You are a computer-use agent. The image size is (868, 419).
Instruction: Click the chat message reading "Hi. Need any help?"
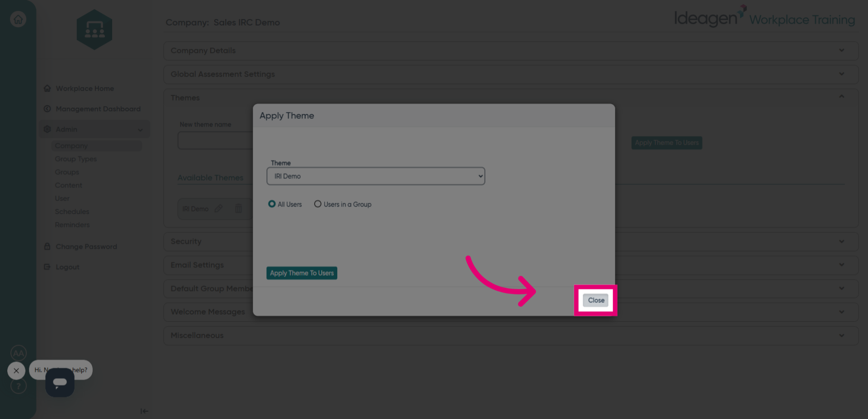tap(61, 370)
